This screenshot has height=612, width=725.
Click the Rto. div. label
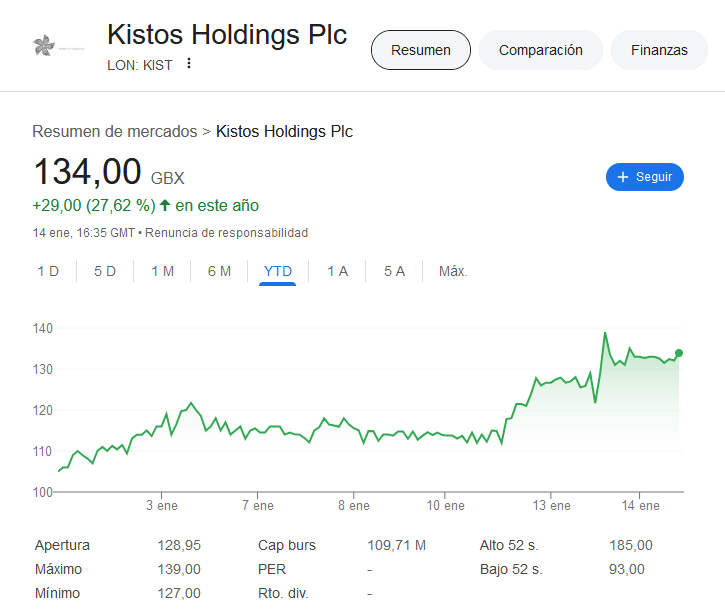coord(283,593)
